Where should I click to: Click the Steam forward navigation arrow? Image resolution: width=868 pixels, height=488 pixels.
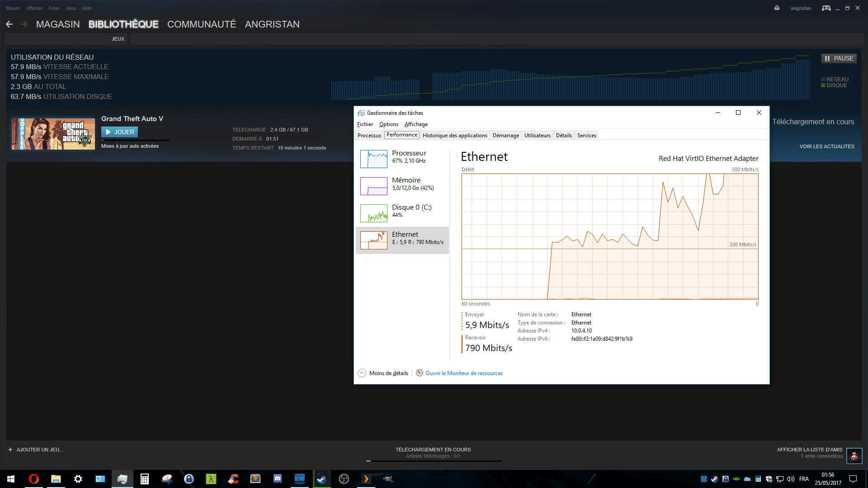[24, 24]
